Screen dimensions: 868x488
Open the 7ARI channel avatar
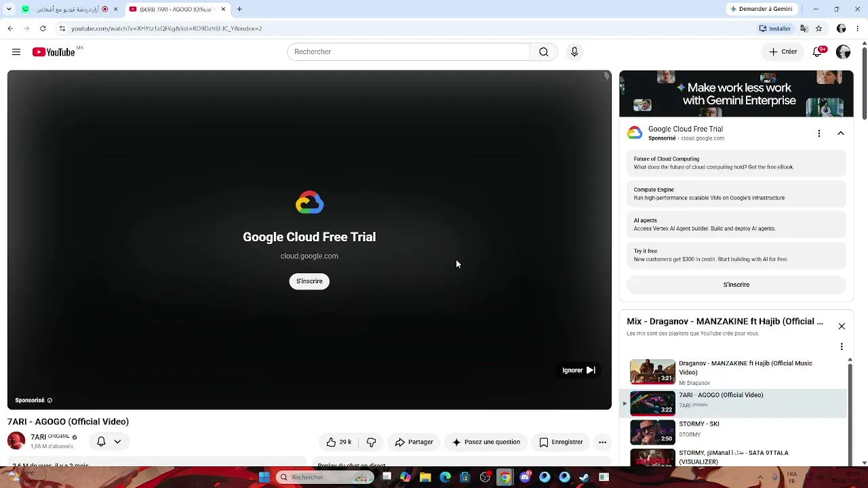click(x=16, y=441)
